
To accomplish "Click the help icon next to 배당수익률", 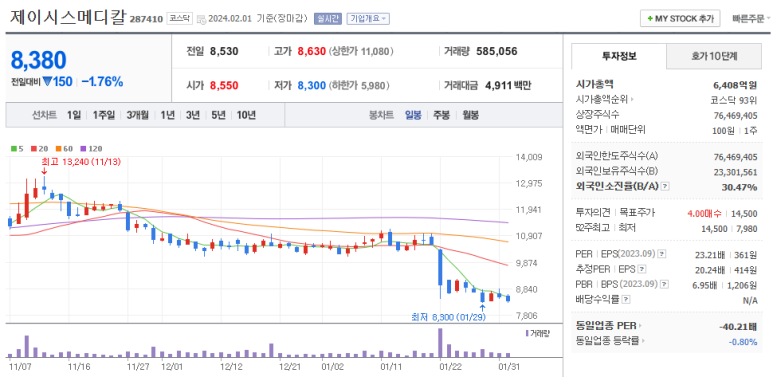I will [626, 299].
